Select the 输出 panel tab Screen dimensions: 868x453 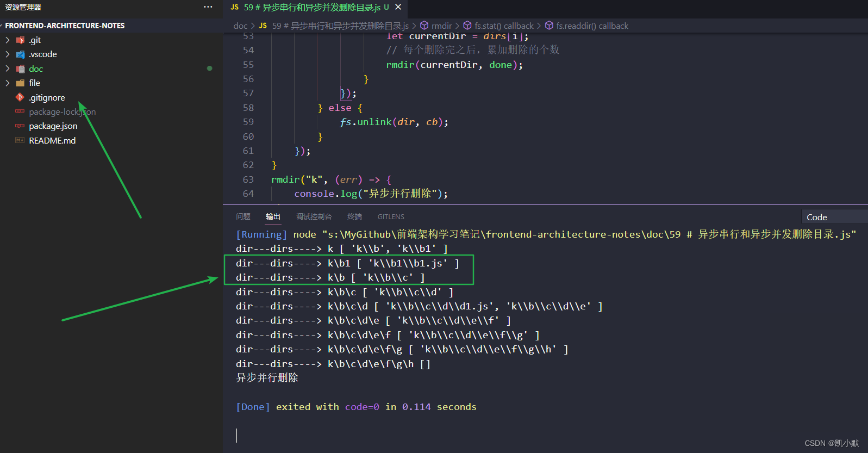(x=273, y=216)
